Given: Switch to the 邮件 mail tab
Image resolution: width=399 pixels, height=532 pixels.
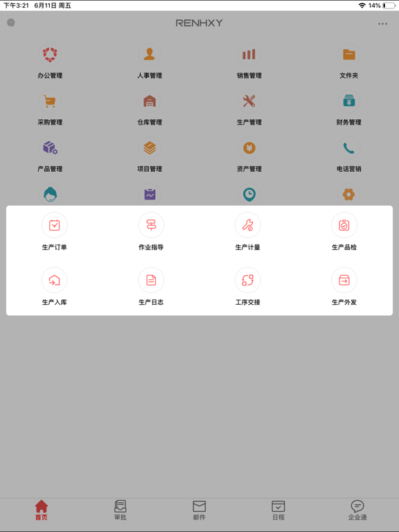Looking at the screenshot, I should (199, 511).
